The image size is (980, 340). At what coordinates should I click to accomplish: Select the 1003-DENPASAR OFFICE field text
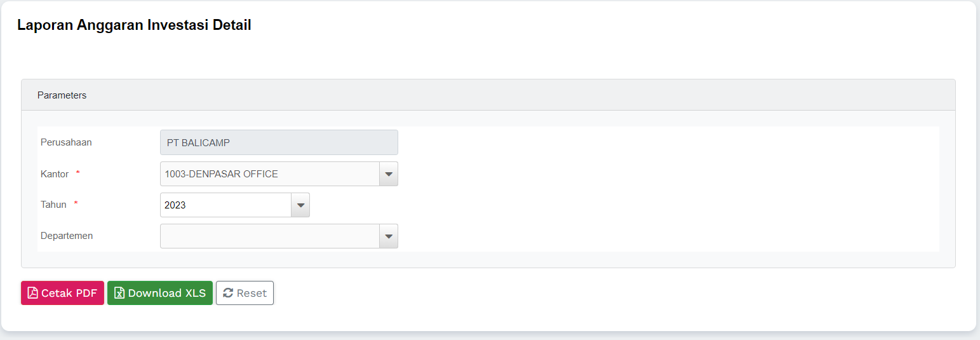(x=221, y=174)
